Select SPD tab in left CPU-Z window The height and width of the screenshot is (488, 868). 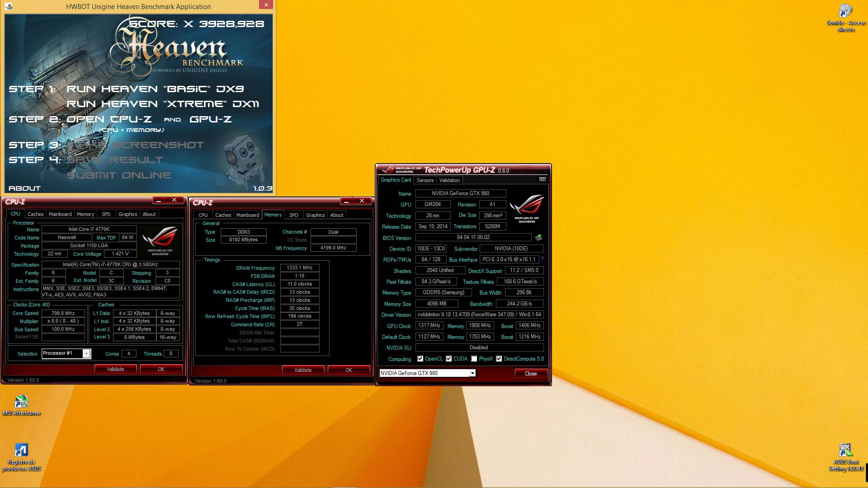coord(106,214)
